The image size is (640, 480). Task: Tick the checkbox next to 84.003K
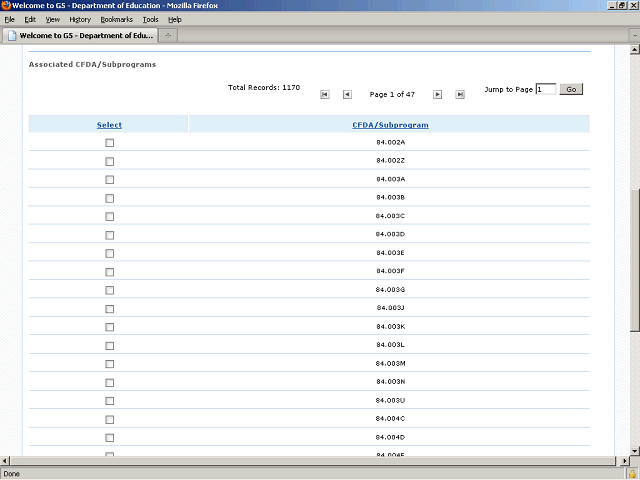(110, 327)
